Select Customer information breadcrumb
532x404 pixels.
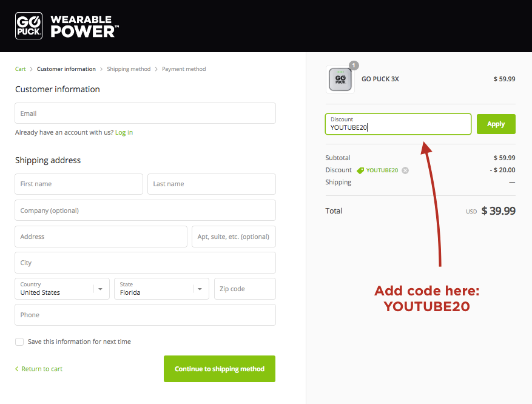pyautogui.click(x=66, y=69)
